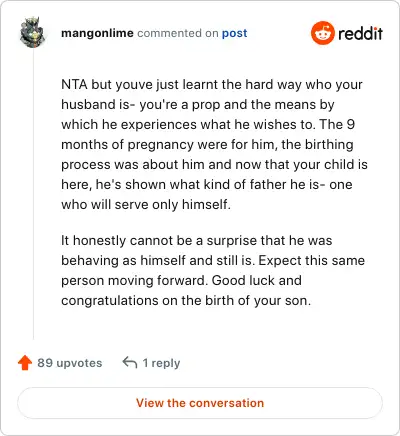Click the "Expect this same" sentence
This screenshot has height=436, width=400.
(x=312, y=260)
